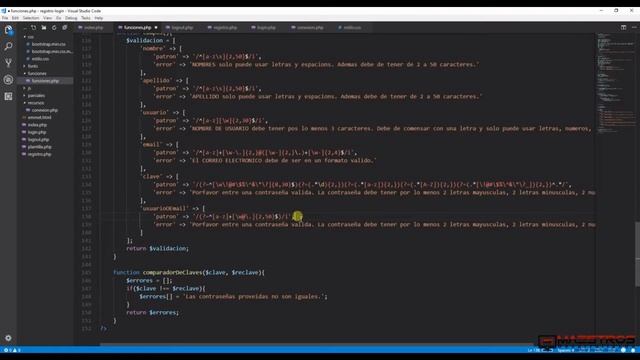Open estilo.css in the explorer tree
This screenshot has width=640, height=360.
pos(40,59)
